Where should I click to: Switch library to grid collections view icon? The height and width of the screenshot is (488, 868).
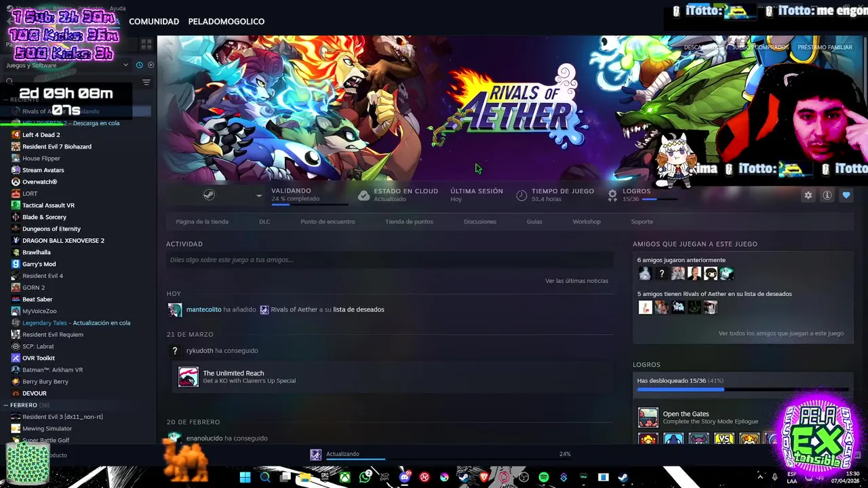[146, 45]
